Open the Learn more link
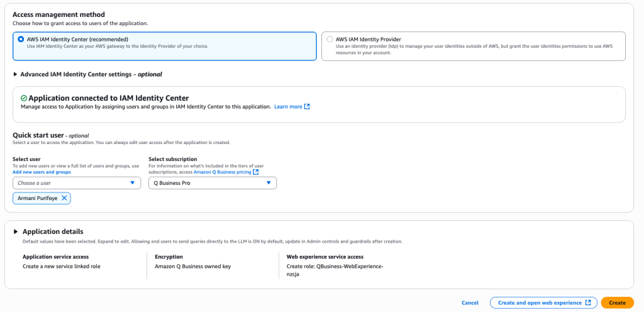The height and width of the screenshot is (312, 644). pos(288,107)
